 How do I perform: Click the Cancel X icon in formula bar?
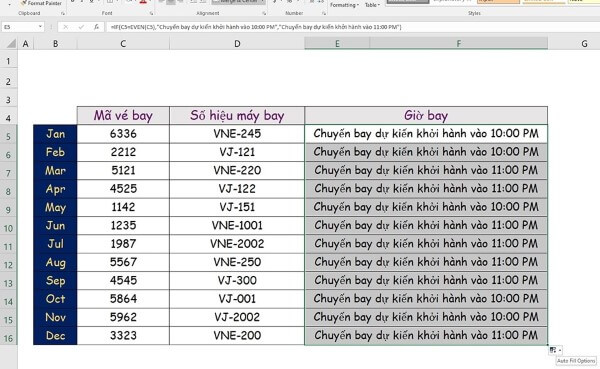65,27
